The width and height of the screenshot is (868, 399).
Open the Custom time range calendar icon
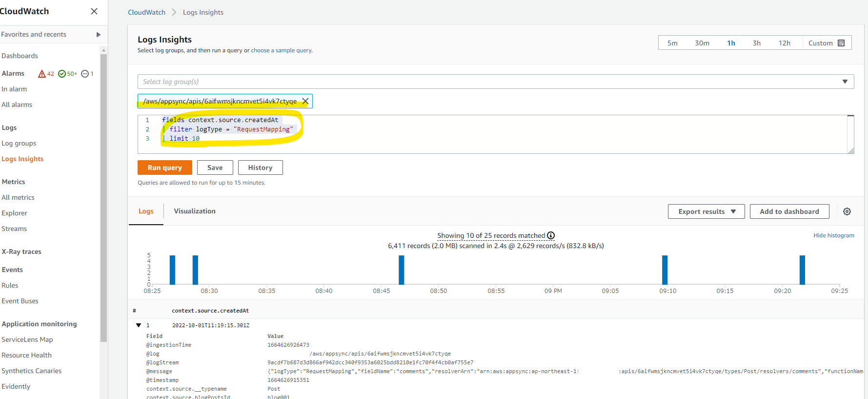coord(841,43)
